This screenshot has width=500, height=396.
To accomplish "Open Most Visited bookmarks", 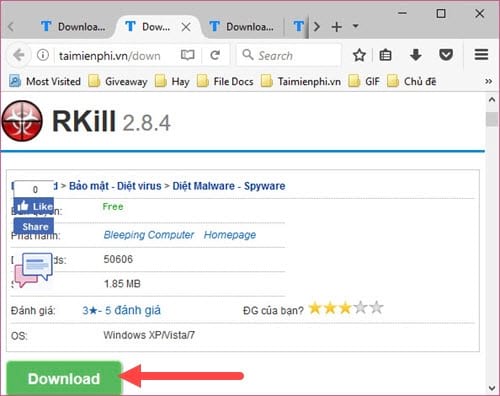I will (x=45, y=81).
